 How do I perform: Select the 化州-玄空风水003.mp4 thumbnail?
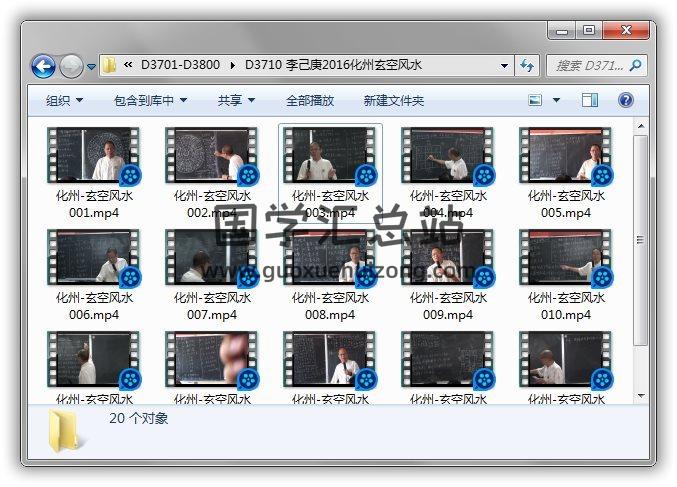pyautogui.click(x=330, y=155)
